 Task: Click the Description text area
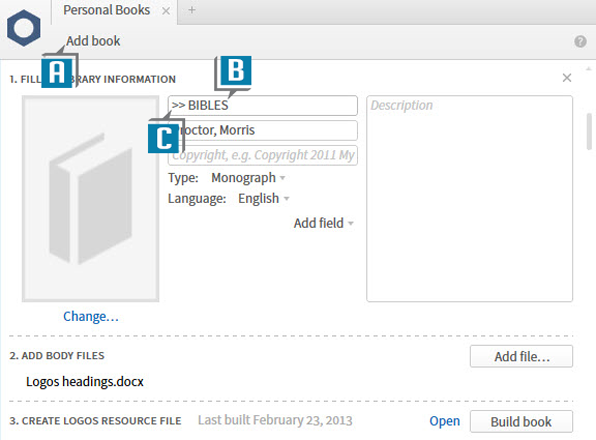click(469, 199)
